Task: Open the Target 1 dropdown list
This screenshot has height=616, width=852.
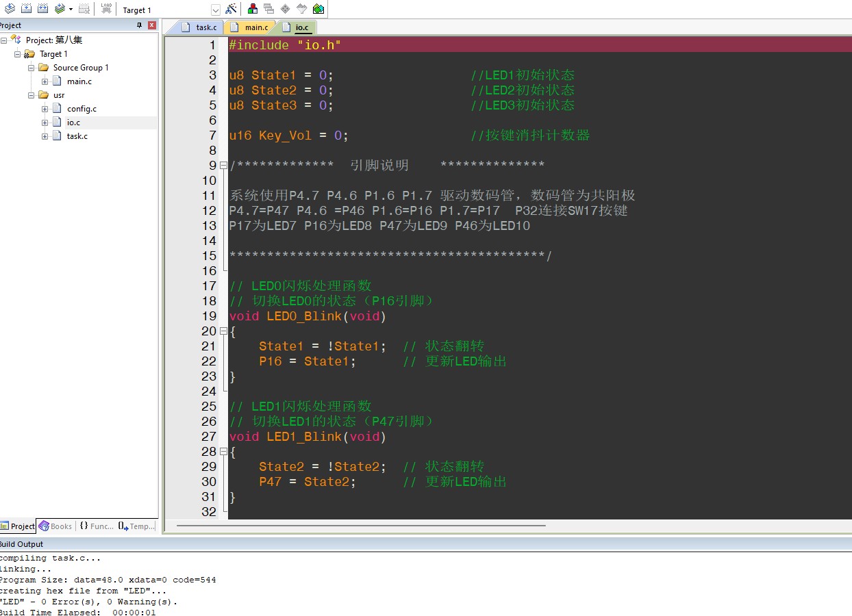Action: point(215,10)
